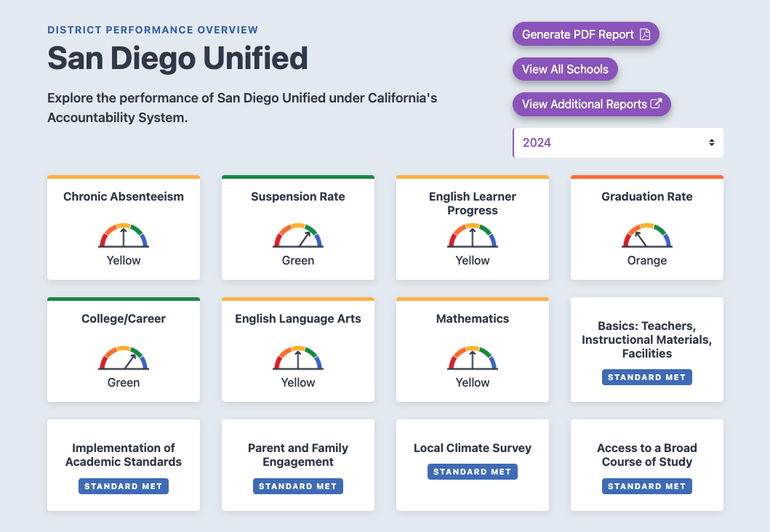Click the stepper arrows on the year selector
770x532 pixels.
712,142
